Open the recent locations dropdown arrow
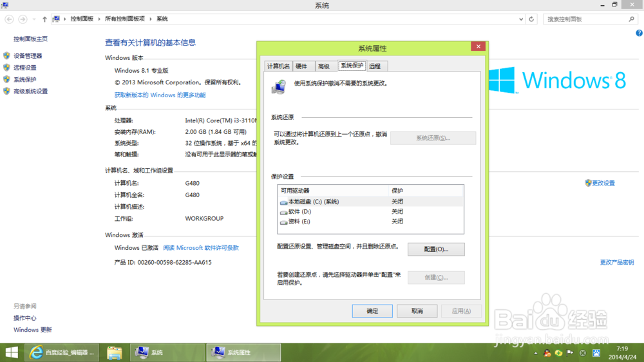The image size is (644, 362). [x=34, y=19]
